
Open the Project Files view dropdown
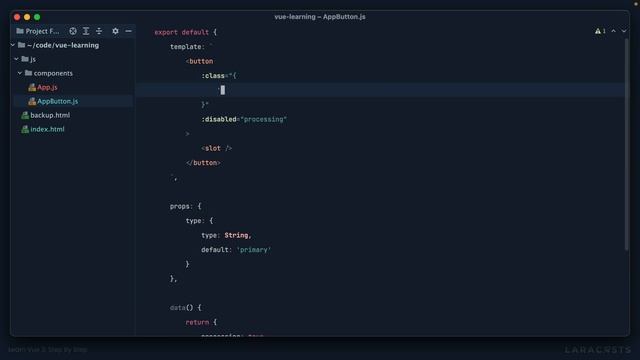click(x=38, y=31)
